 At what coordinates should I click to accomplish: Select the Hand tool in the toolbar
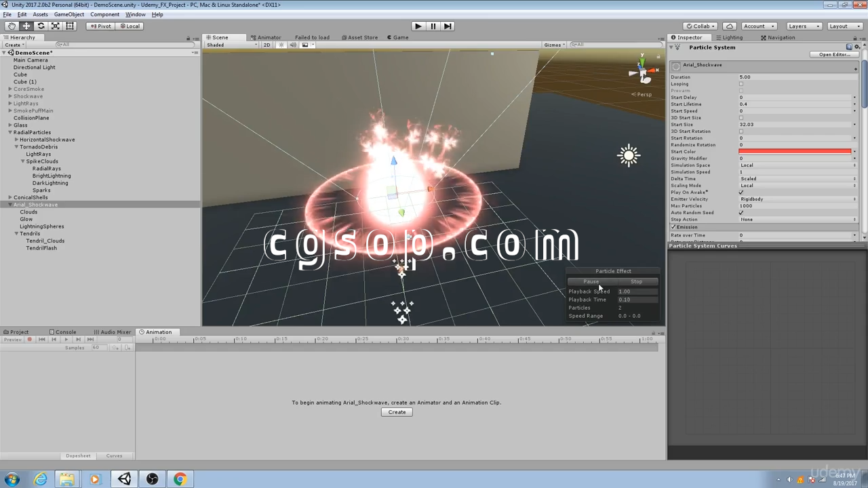point(12,26)
